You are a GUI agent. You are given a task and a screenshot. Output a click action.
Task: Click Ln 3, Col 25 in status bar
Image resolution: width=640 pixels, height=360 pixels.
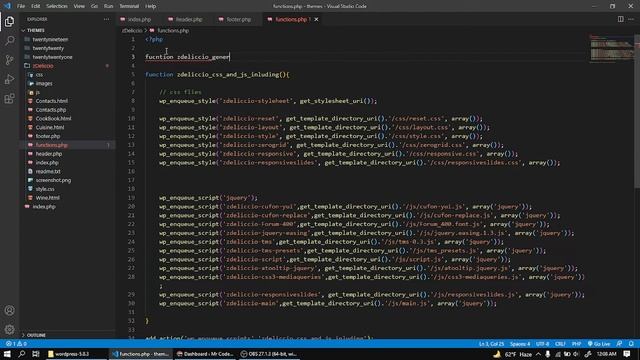click(x=491, y=344)
